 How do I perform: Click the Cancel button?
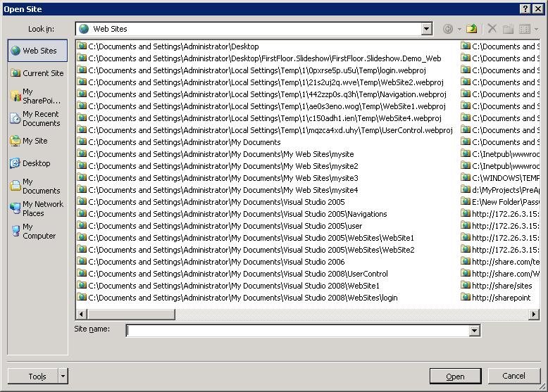[513, 376]
